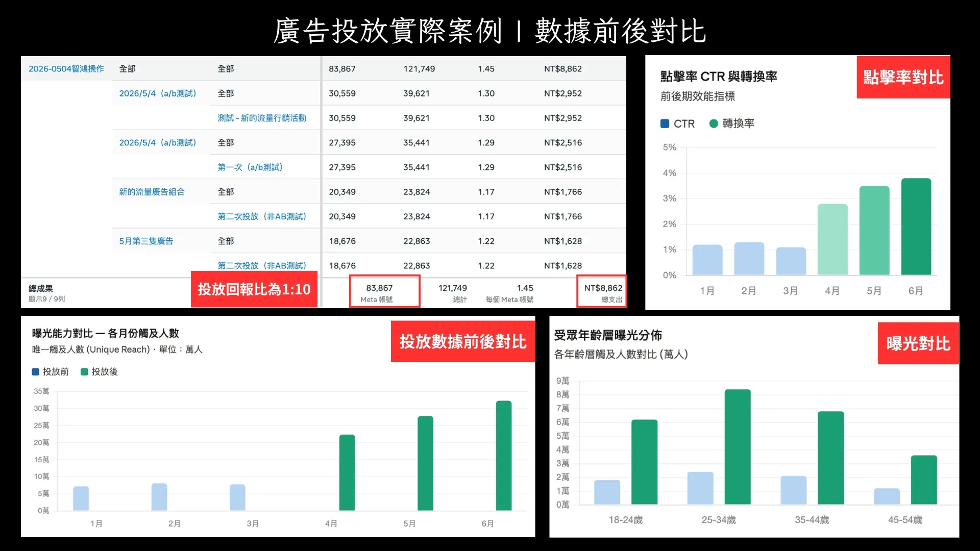980x551 pixels.
Task: Click the 6月 bar in the reach chart
Action: tap(504, 456)
